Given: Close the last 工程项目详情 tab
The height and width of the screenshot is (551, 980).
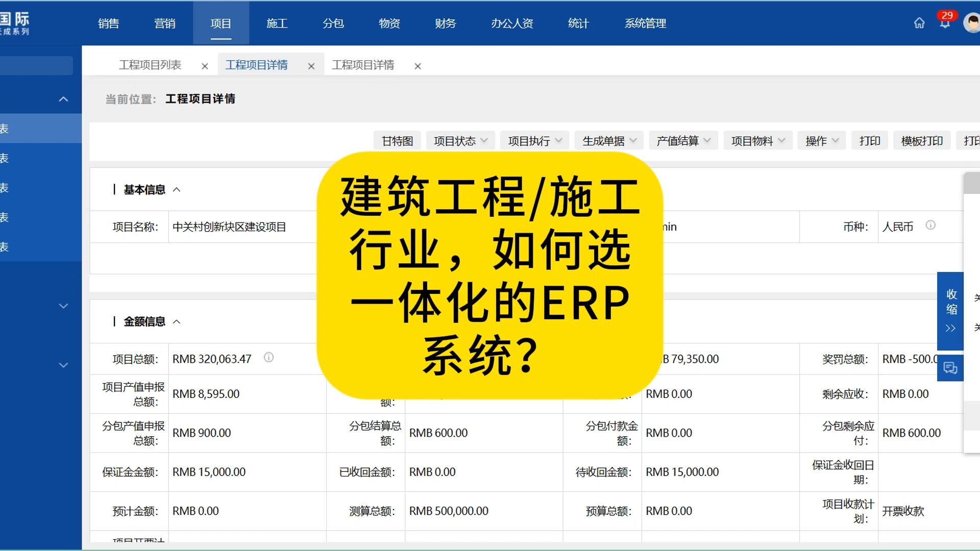Looking at the screenshot, I should click(418, 66).
